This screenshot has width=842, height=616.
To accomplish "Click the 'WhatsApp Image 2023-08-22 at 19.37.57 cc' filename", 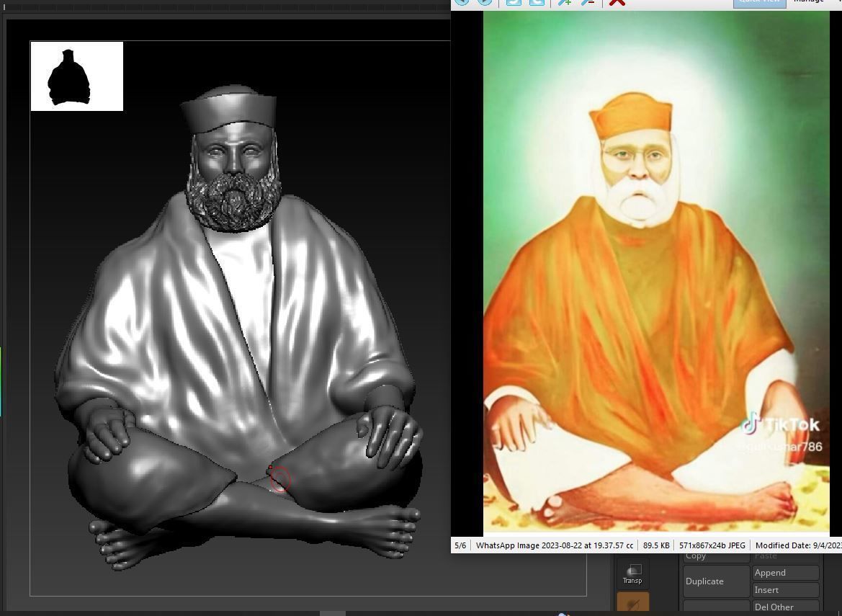I will (x=554, y=545).
